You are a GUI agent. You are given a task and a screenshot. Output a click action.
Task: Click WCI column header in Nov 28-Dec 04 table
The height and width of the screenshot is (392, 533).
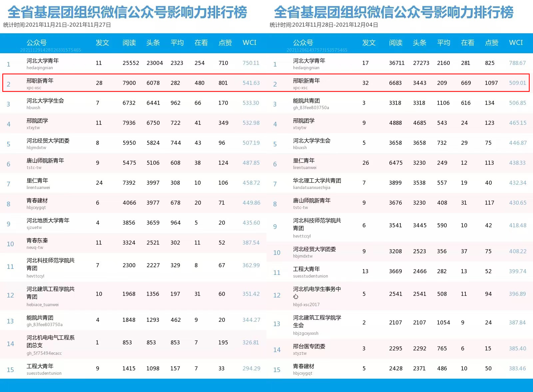[x=516, y=43]
